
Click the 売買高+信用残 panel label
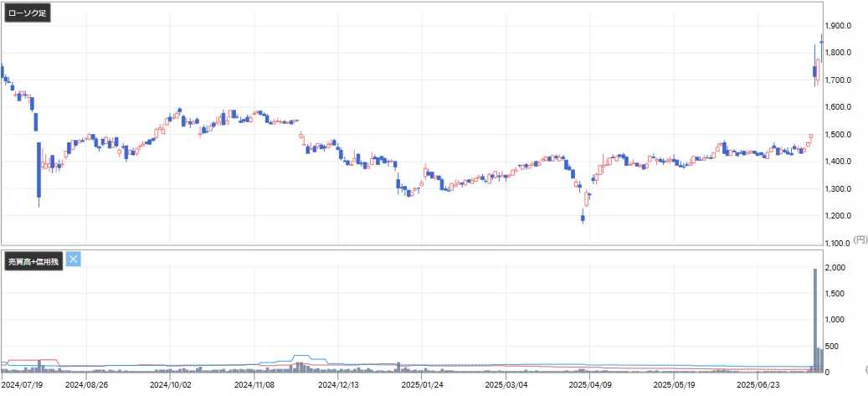tap(33, 261)
